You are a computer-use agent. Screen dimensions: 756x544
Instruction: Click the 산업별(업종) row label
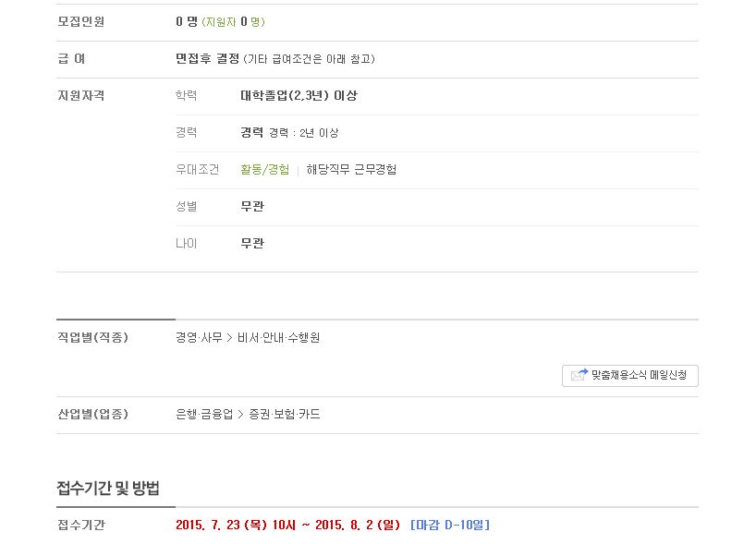(93, 414)
